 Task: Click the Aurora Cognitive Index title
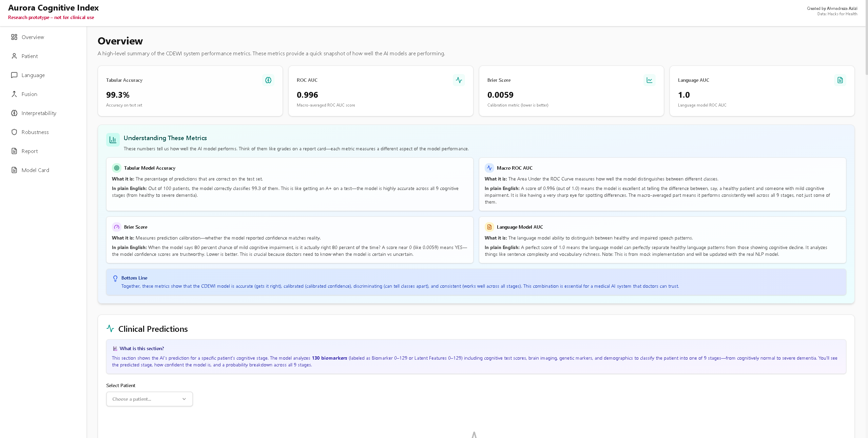click(x=53, y=8)
